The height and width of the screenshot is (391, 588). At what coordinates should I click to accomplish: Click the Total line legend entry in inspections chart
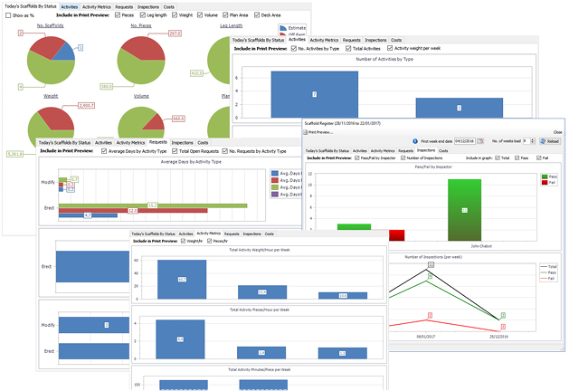pyautogui.click(x=548, y=266)
